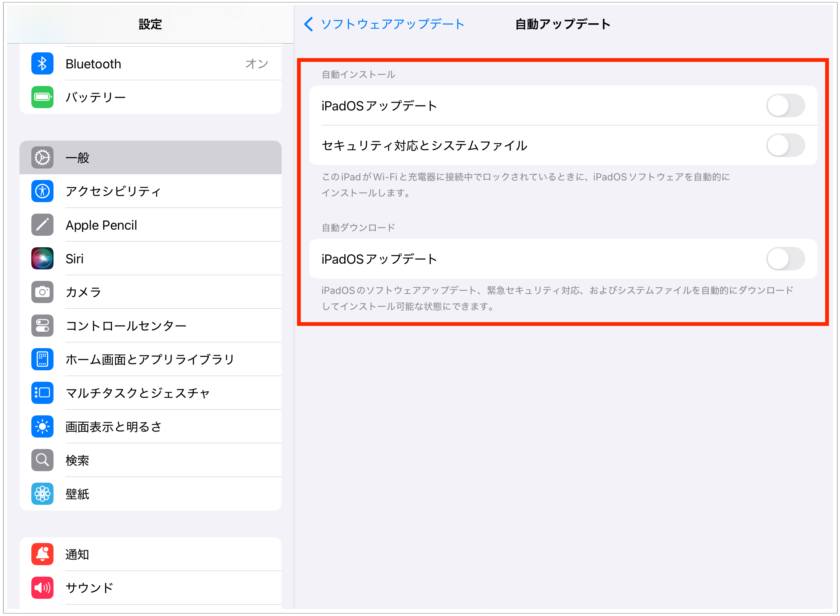Click the wallpaper flower icon

(42, 494)
